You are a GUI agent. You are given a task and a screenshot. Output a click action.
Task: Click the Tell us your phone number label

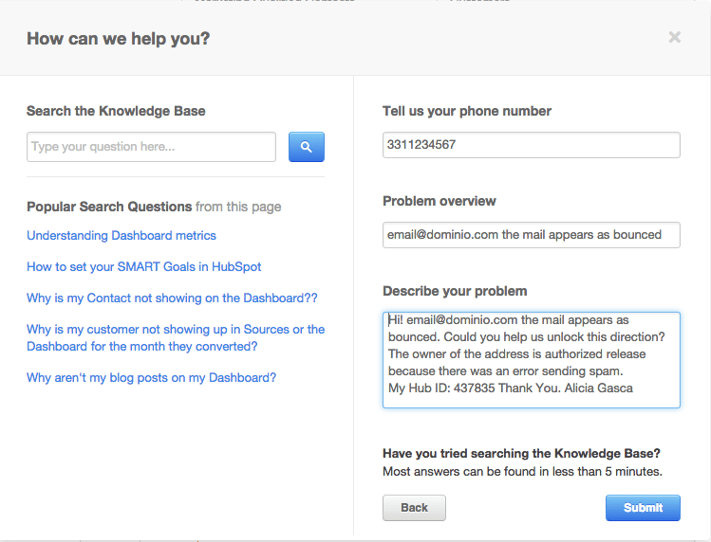pos(467,111)
